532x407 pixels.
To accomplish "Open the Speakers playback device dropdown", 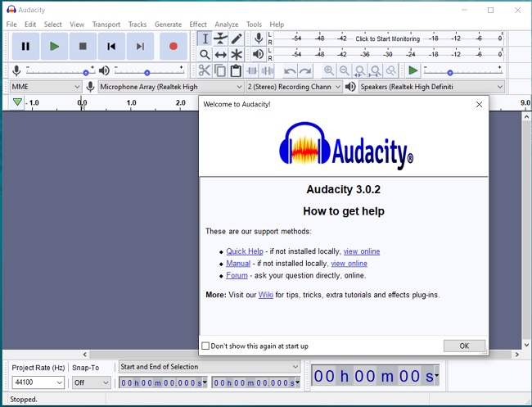I will (431, 87).
